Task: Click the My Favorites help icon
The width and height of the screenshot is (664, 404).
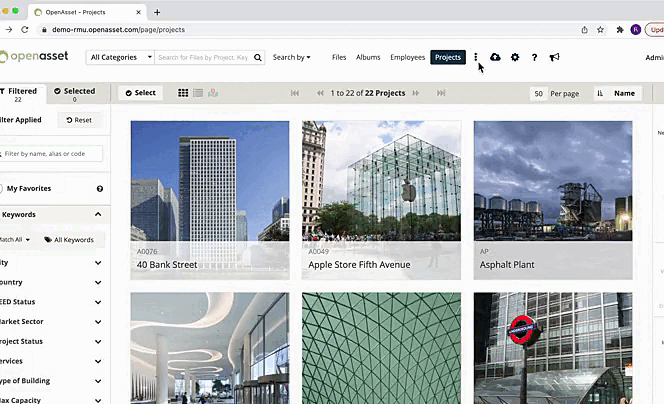Action: point(100,188)
